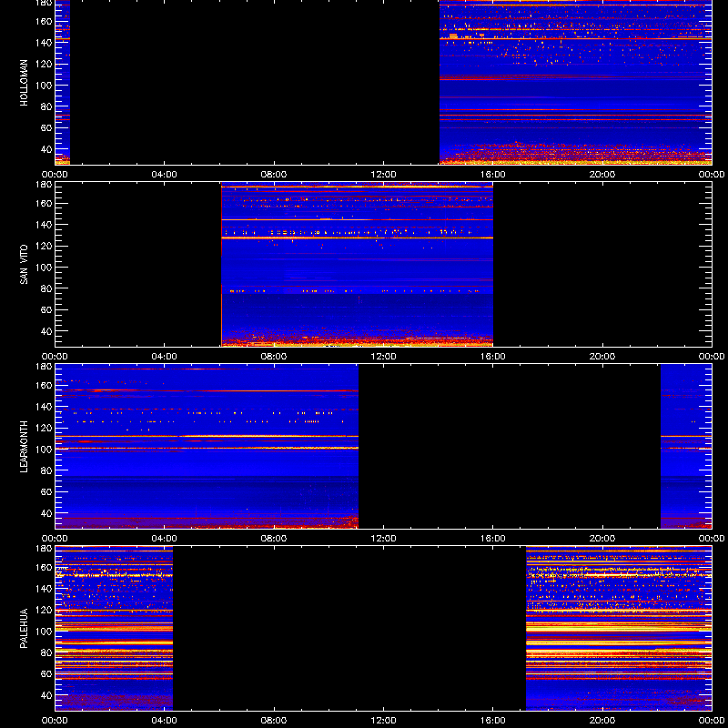The image size is (728, 728).
Task: Click 04:00 time label under Palehua panel
Action: coord(165,721)
